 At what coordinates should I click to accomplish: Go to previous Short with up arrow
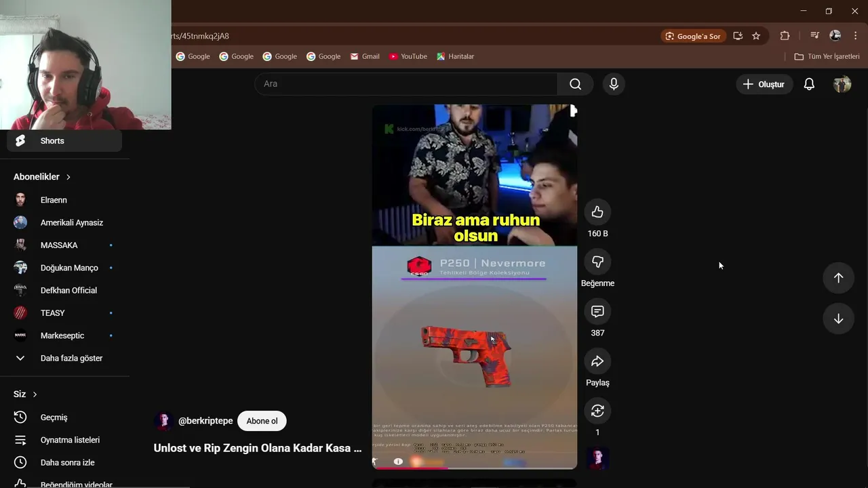coord(838,278)
